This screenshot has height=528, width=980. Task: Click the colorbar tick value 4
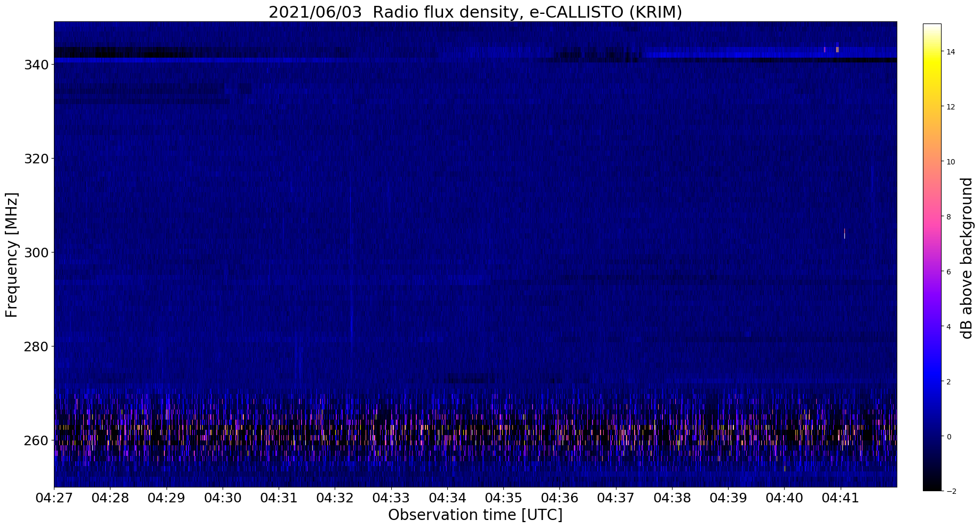pos(949,327)
